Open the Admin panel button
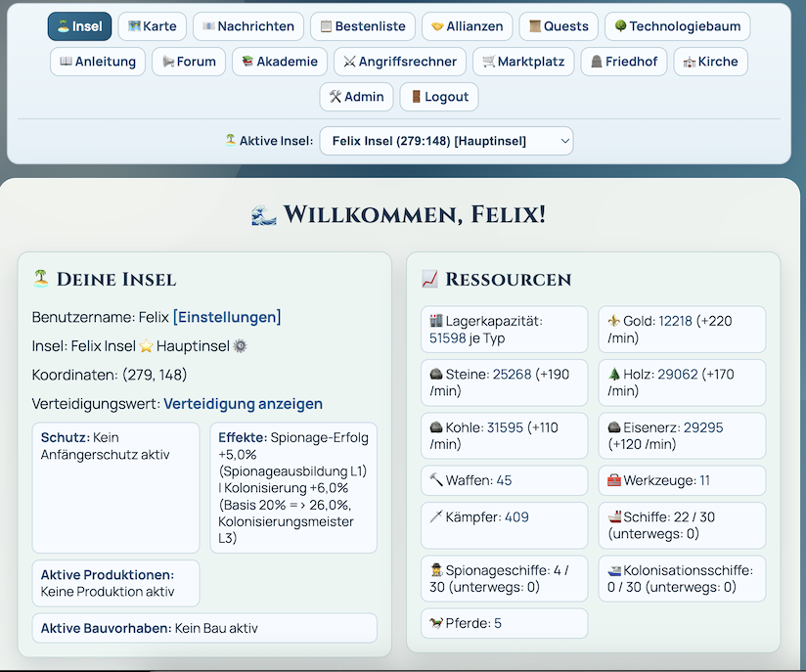The image size is (806, 672). 357,97
